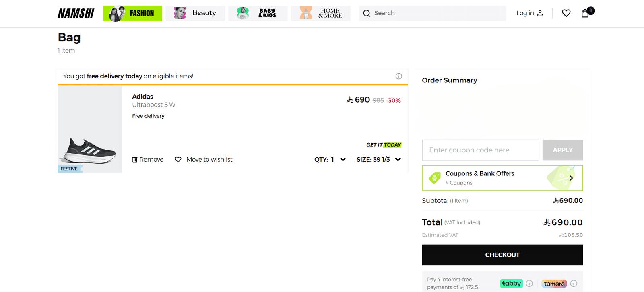Click the Log in link
The height and width of the screenshot is (292, 644).
coord(529,13)
